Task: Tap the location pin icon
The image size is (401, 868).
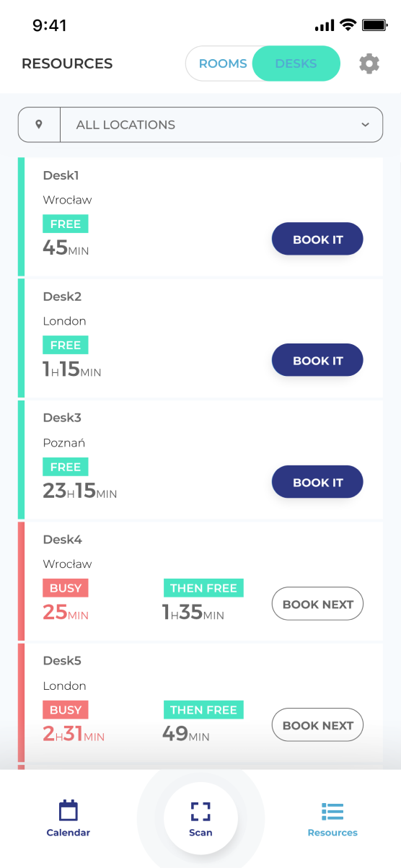Action: click(39, 125)
